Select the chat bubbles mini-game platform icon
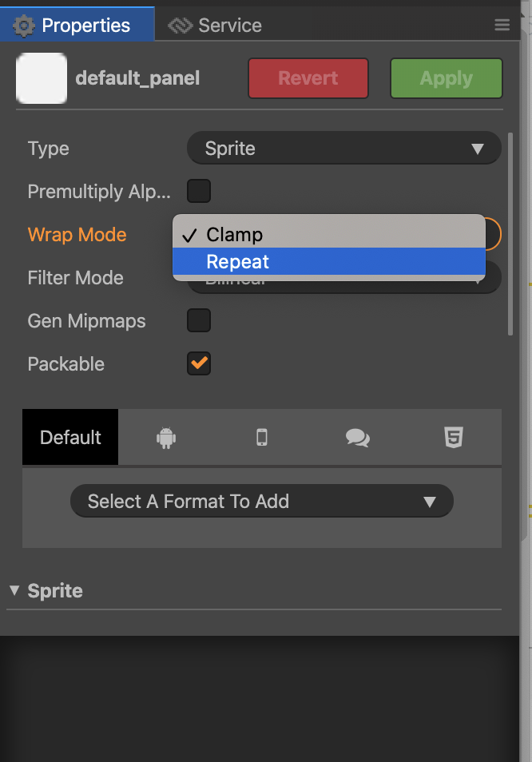532x762 pixels. point(357,437)
